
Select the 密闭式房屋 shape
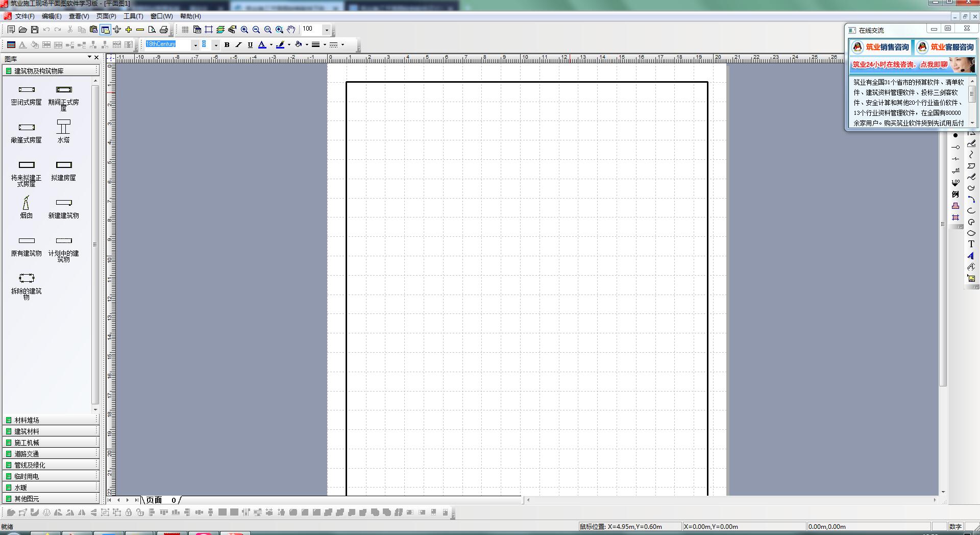[27, 95]
